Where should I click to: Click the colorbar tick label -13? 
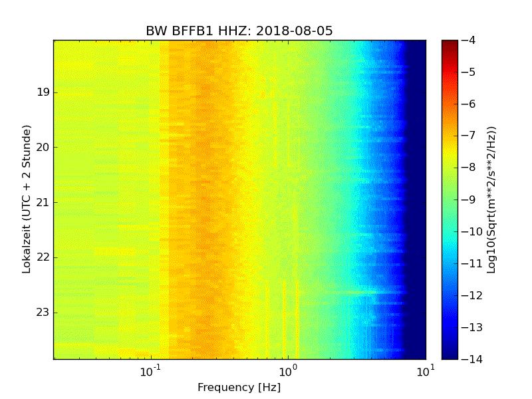click(x=472, y=327)
